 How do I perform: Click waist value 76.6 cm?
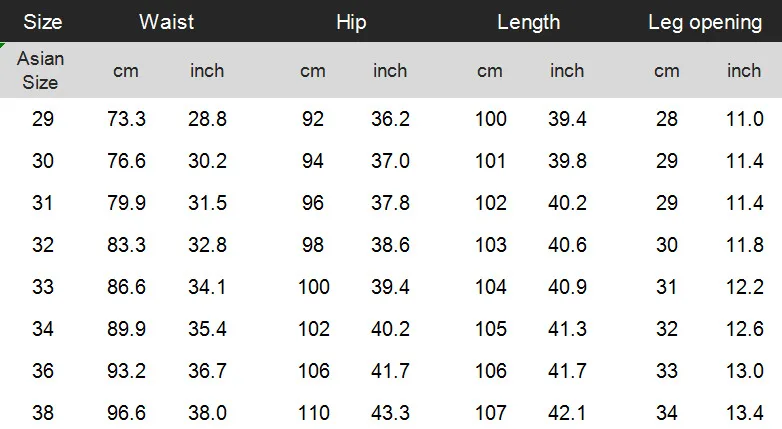tap(126, 161)
